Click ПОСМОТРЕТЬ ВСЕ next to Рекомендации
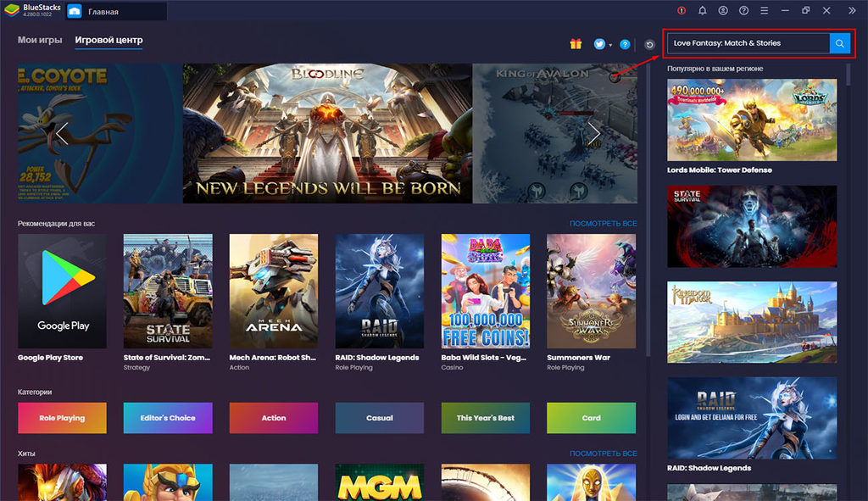This screenshot has width=868, height=501. (x=603, y=224)
